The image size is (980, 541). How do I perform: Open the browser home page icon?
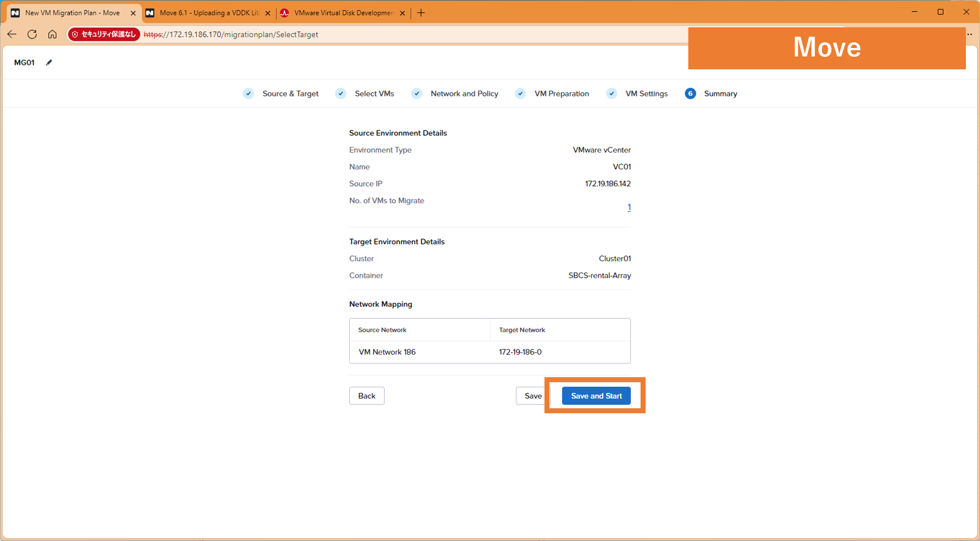coord(52,34)
